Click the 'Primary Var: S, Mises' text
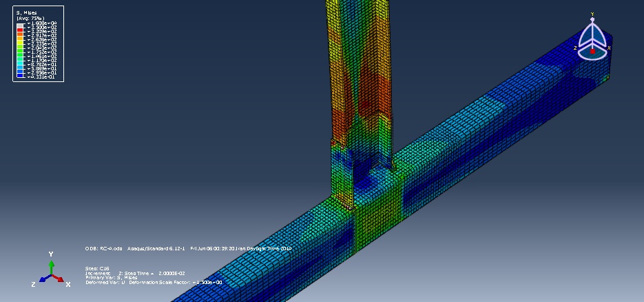This screenshot has height=302, width=644. coord(112,277)
